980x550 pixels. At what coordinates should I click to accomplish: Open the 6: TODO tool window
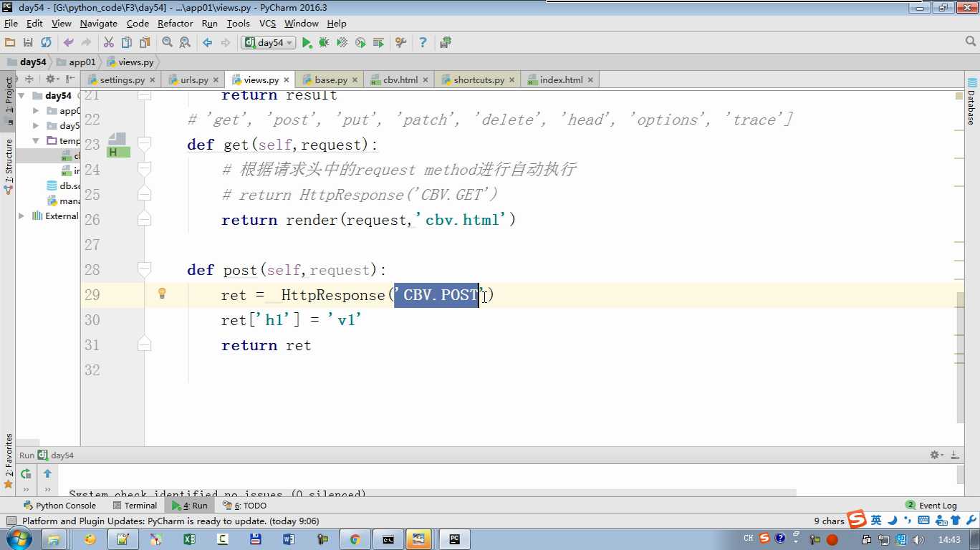pyautogui.click(x=244, y=506)
